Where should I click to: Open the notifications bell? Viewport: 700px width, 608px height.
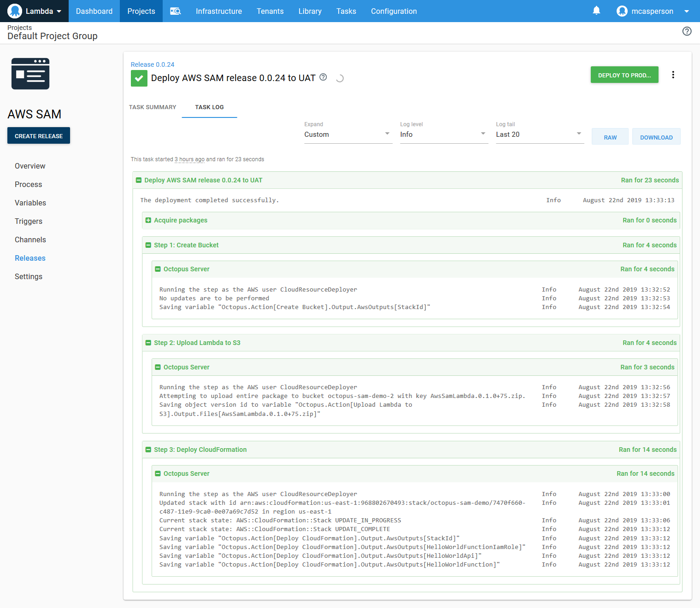coord(596,11)
